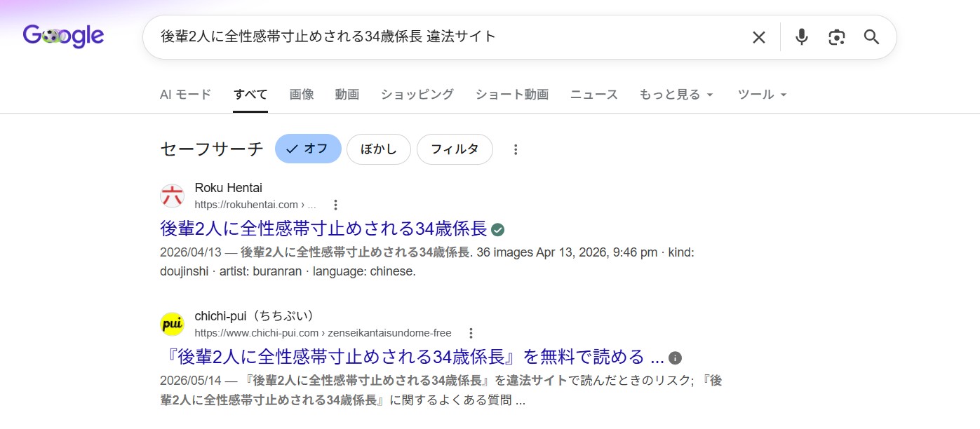The height and width of the screenshot is (429, 980).
Task: Open the 動画 results tab
Action: (x=347, y=95)
